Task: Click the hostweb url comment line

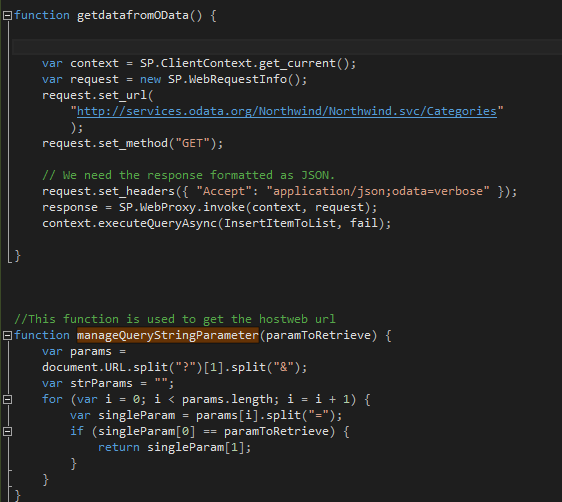Action: point(175,319)
